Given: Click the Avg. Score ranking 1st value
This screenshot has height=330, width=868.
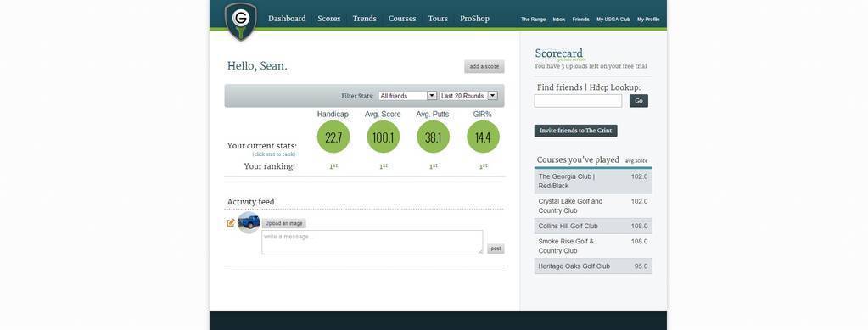Looking at the screenshot, I should 383,166.
